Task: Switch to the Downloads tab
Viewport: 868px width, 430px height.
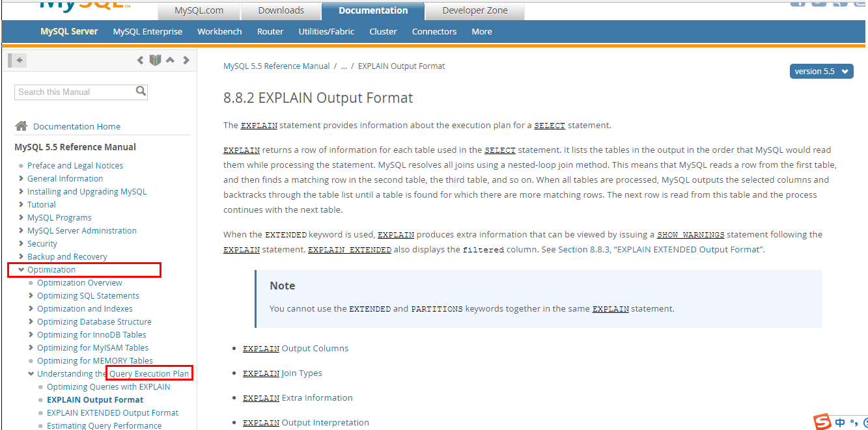Action: tap(281, 10)
